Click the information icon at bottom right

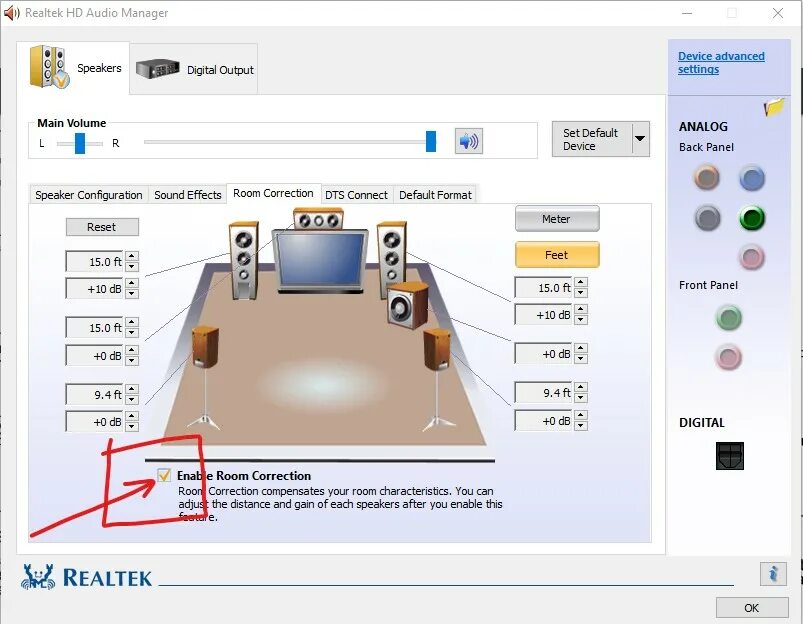point(773,573)
